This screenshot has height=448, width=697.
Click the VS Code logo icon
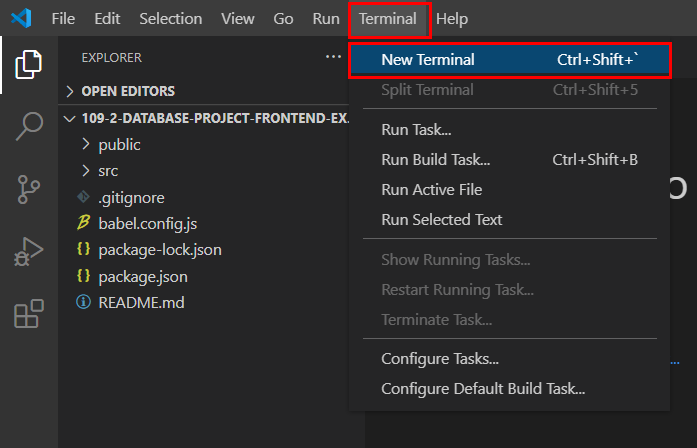23,19
